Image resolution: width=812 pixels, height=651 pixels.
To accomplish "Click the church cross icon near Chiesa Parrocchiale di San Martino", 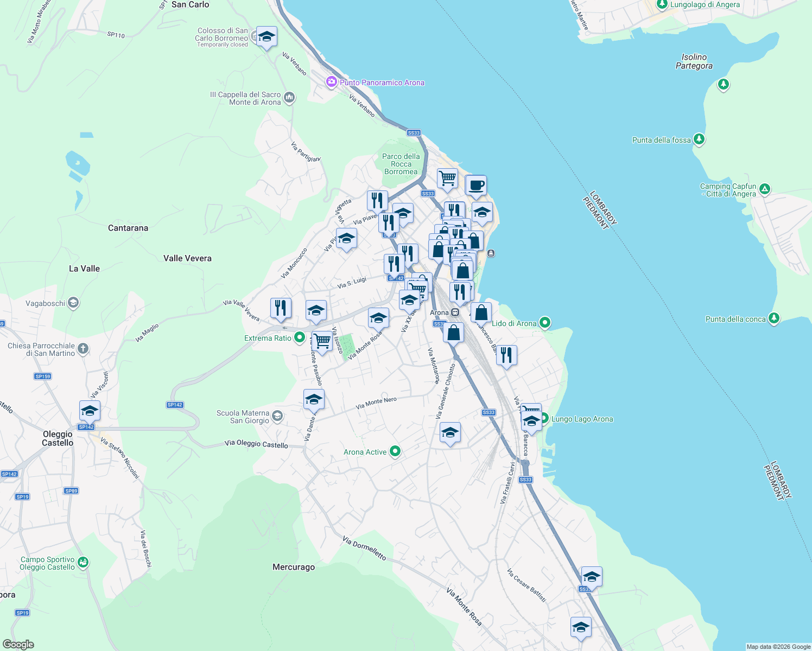I will click(x=82, y=349).
